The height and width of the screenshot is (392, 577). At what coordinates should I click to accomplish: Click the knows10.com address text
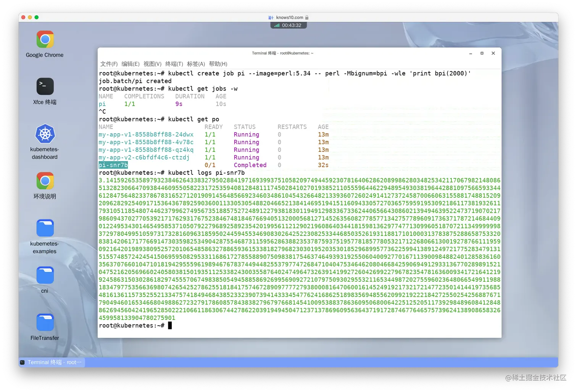(x=290, y=18)
